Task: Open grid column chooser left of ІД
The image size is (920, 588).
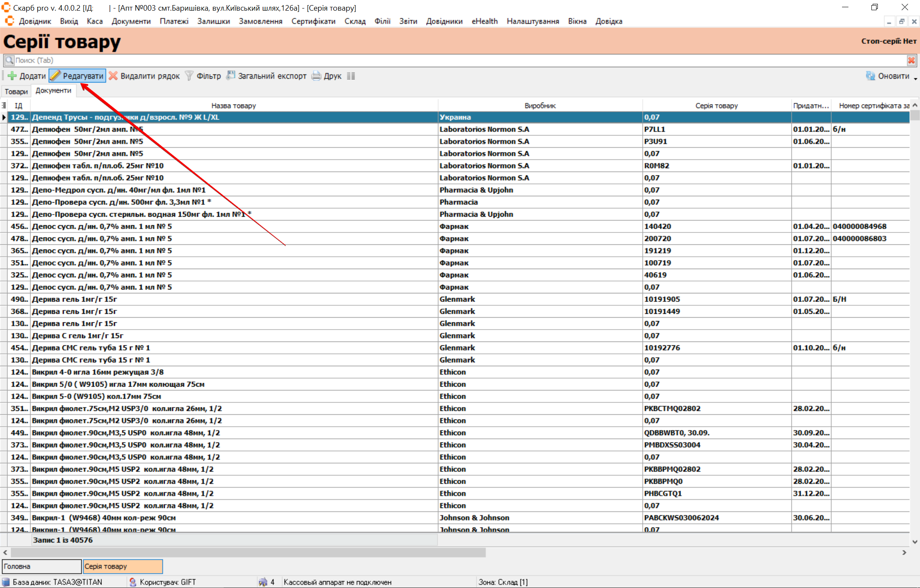Action: coord(4,105)
